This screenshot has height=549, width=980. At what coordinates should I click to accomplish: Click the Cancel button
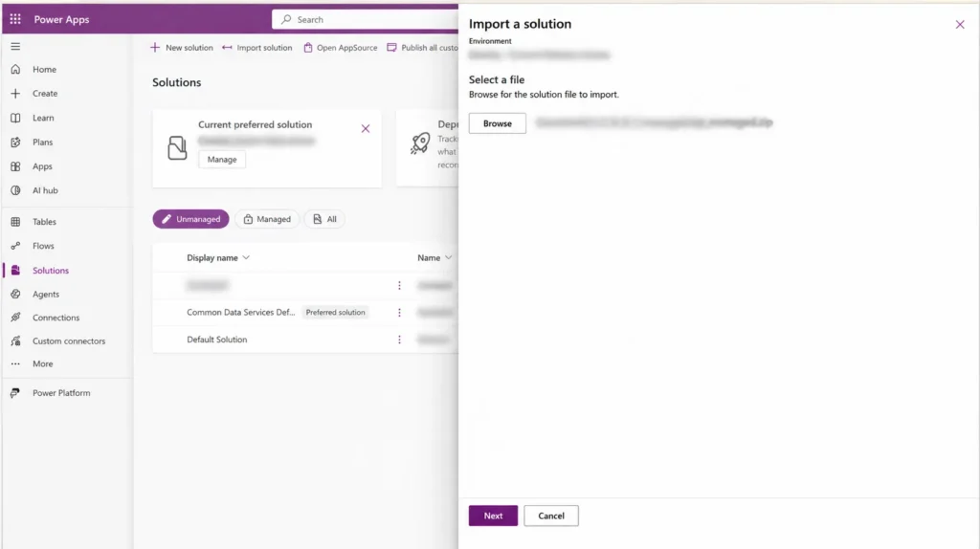click(x=551, y=516)
